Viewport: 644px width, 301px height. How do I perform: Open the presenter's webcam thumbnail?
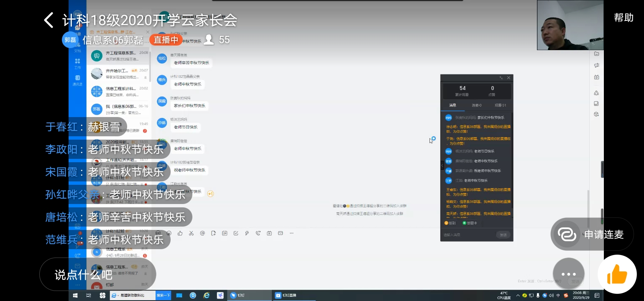click(570, 25)
